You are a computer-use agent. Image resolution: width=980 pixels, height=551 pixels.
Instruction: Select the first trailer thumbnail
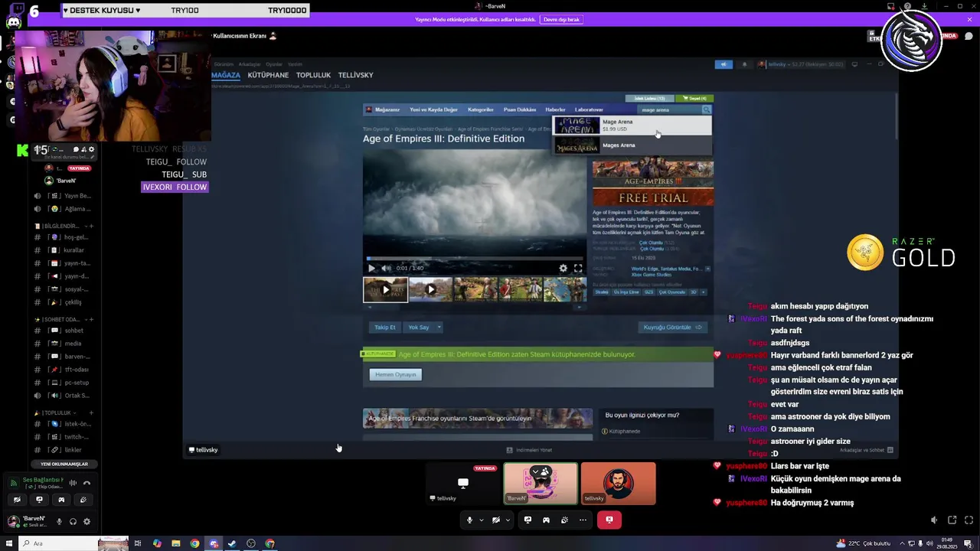pyautogui.click(x=385, y=289)
